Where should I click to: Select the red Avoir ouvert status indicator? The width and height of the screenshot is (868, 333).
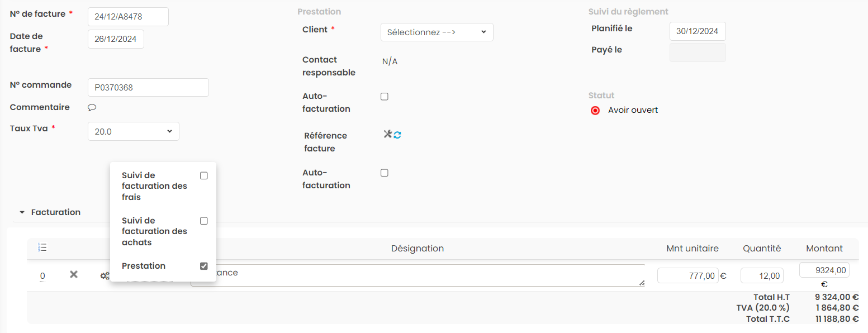coord(595,111)
